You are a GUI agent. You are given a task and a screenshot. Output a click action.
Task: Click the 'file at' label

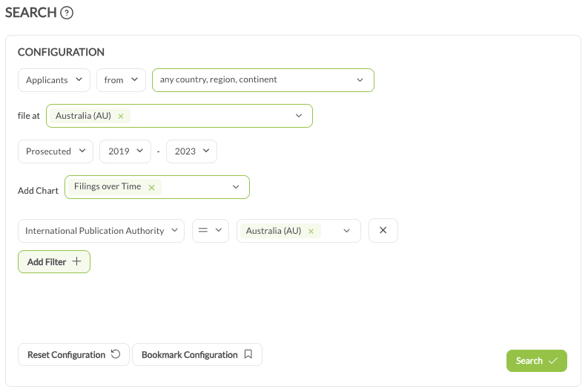point(28,116)
